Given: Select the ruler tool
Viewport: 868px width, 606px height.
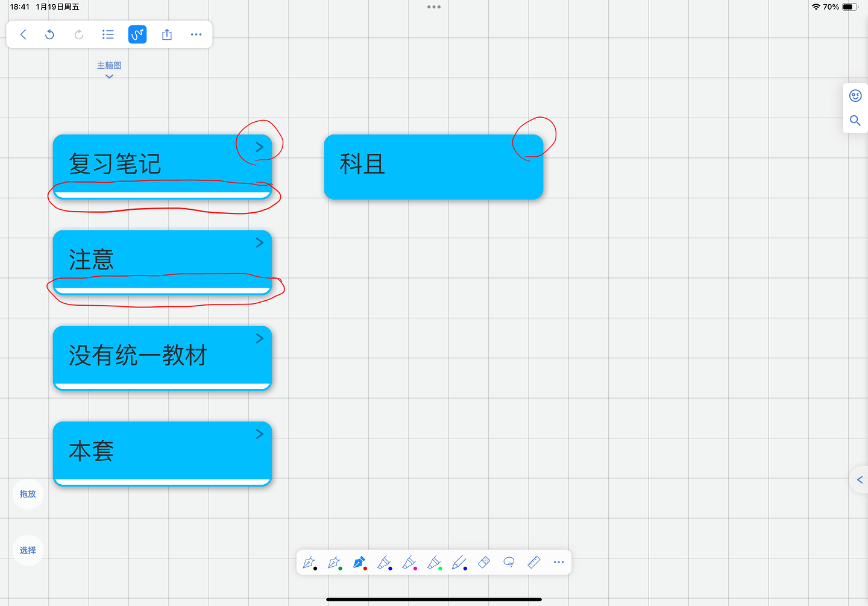Looking at the screenshot, I should [534, 563].
